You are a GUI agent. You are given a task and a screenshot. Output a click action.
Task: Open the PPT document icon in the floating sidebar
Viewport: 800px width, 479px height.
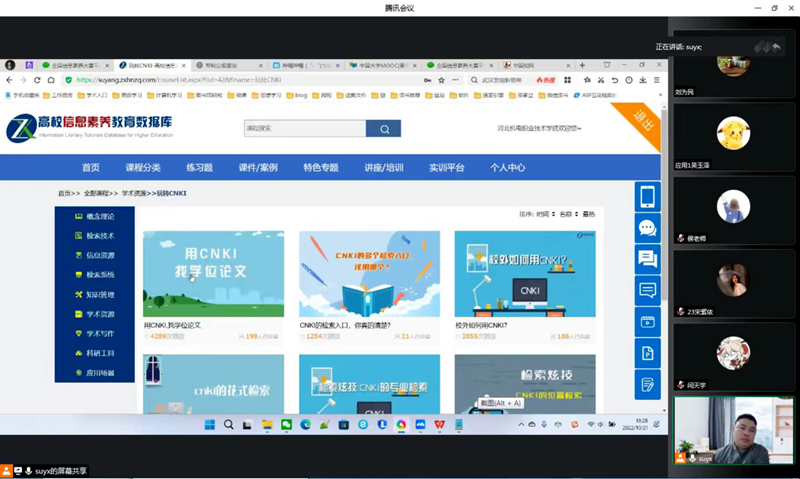coord(647,353)
